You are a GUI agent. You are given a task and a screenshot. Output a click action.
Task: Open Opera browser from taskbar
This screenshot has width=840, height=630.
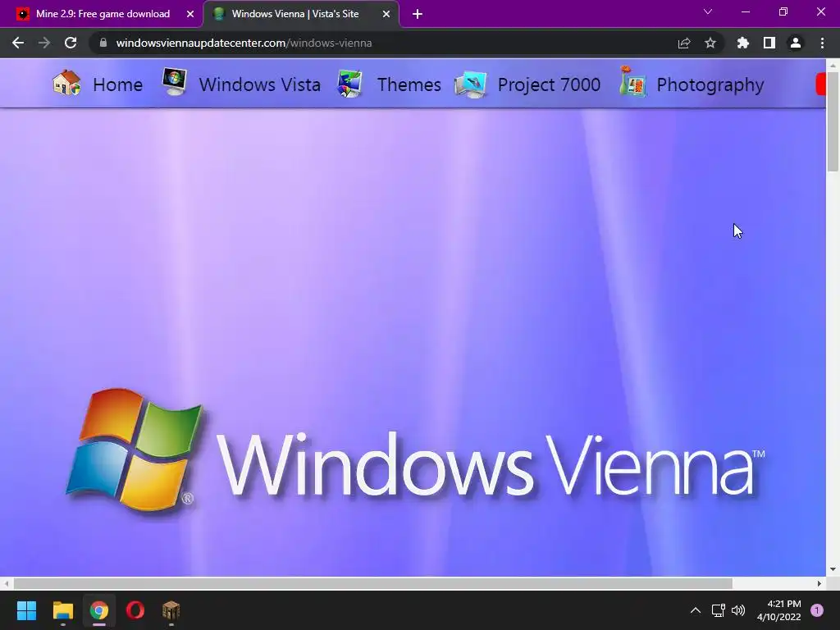[x=135, y=610]
